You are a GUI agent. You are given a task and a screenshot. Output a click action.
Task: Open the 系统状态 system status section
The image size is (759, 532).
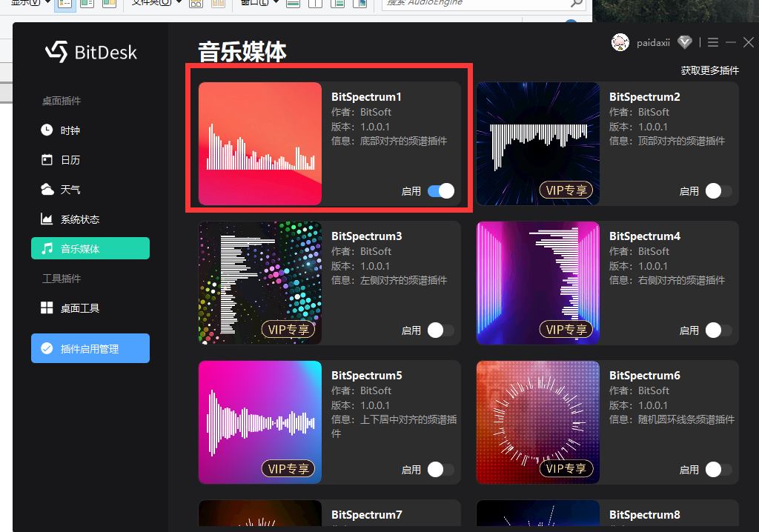tap(79, 219)
